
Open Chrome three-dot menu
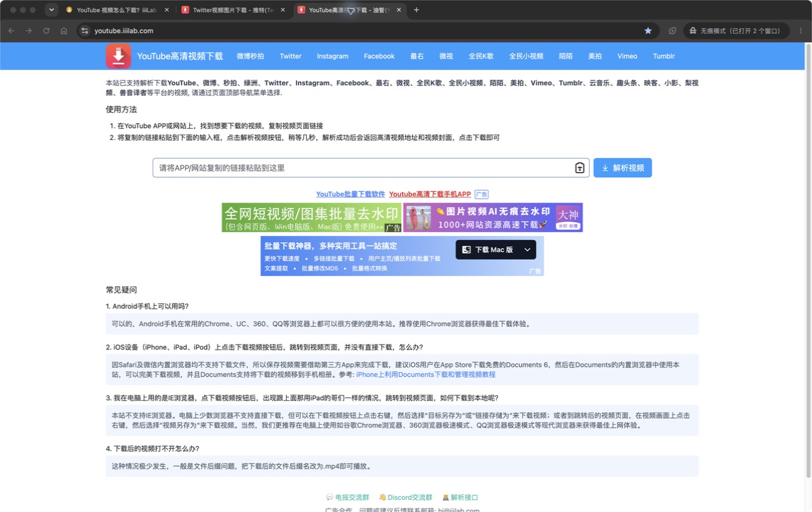[801, 31]
